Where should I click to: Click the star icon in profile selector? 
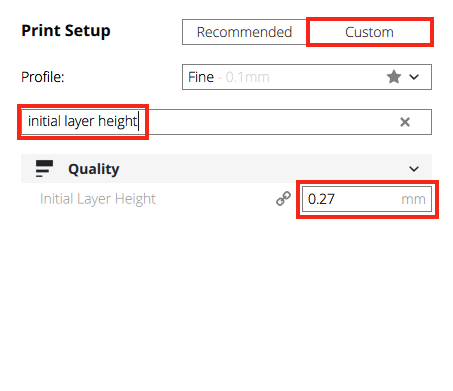tap(394, 77)
